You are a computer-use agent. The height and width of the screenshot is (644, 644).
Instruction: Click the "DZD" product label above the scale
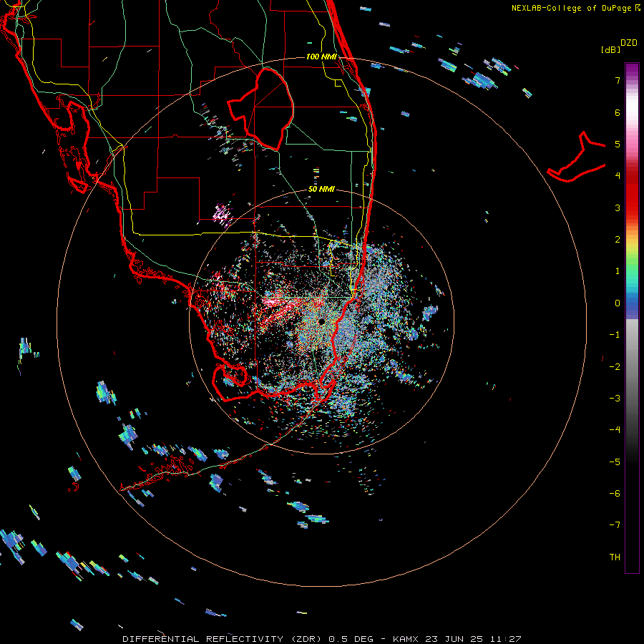[629, 43]
